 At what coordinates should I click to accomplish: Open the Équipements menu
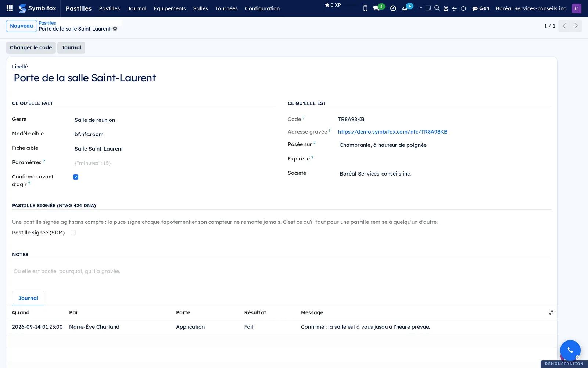pyautogui.click(x=169, y=8)
